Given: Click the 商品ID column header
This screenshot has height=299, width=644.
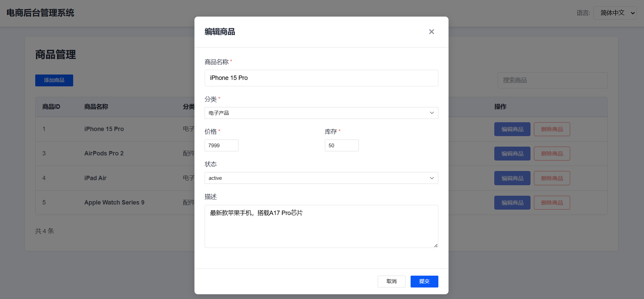Looking at the screenshot, I should point(51,107).
